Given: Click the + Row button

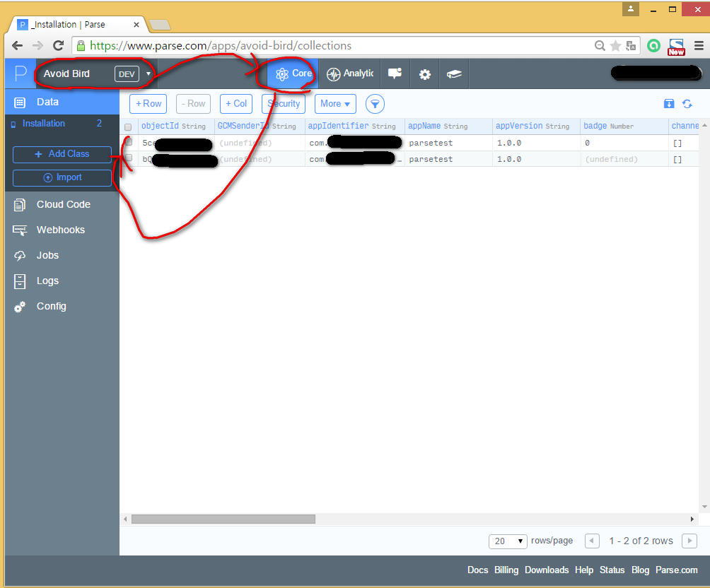Looking at the screenshot, I should pyautogui.click(x=149, y=104).
